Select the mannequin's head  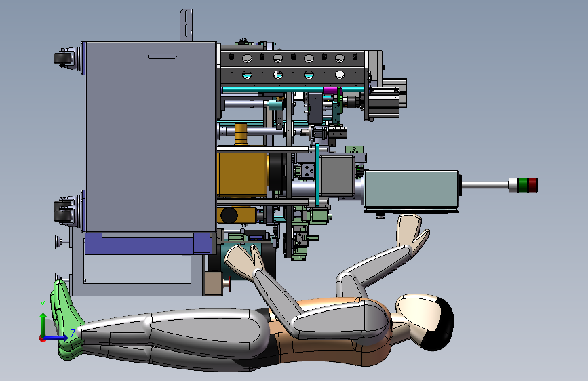pos(426,322)
